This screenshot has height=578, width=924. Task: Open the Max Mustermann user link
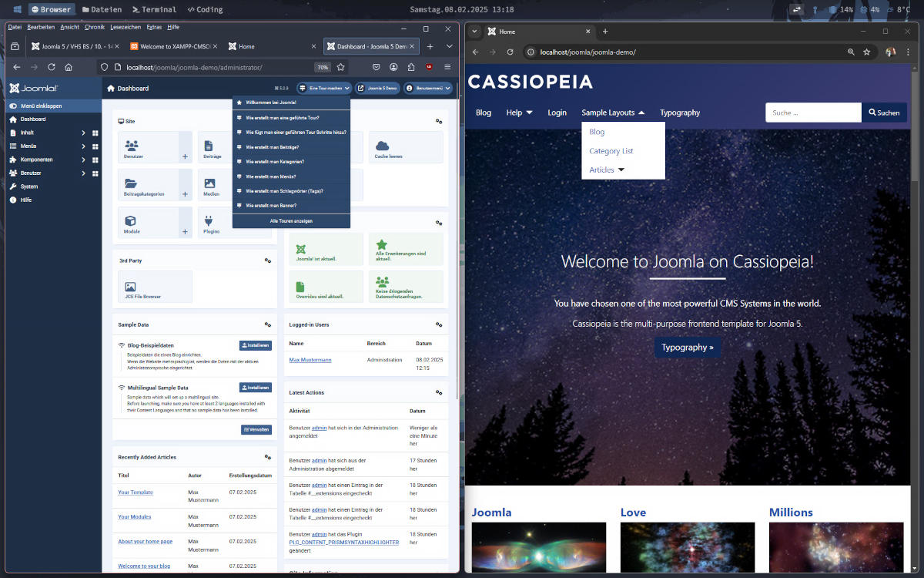coord(310,360)
